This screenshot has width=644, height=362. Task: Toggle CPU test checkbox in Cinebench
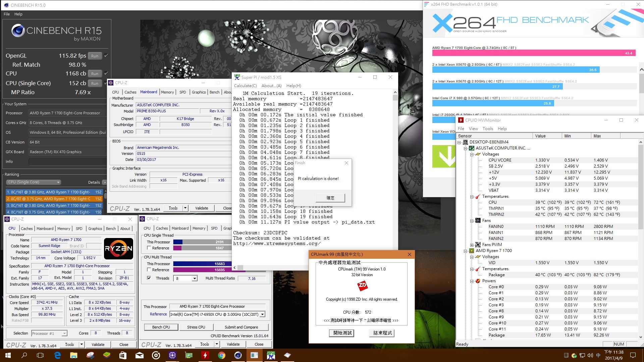tap(106, 73)
